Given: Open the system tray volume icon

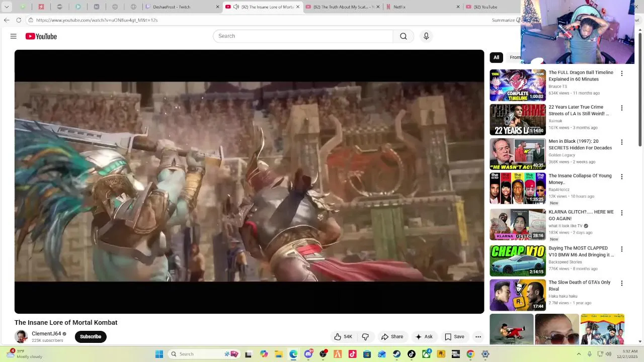Looking at the screenshot, I should pyautogui.click(x=608, y=354).
